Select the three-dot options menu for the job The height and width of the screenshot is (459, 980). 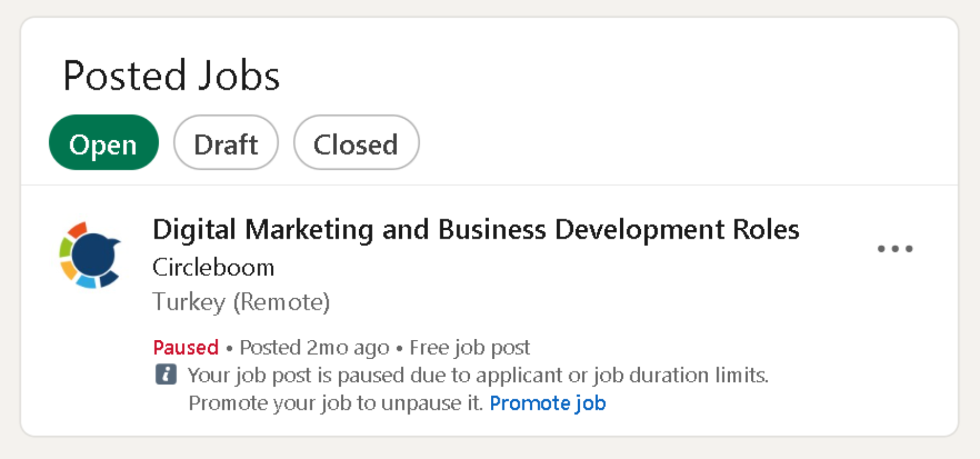tap(895, 248)
